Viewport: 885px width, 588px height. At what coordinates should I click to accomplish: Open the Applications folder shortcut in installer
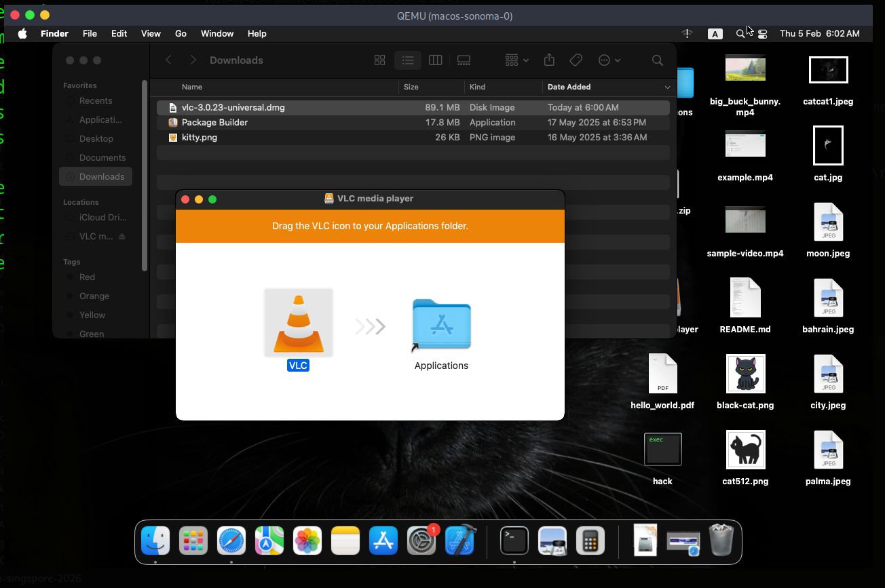(441, 326)
